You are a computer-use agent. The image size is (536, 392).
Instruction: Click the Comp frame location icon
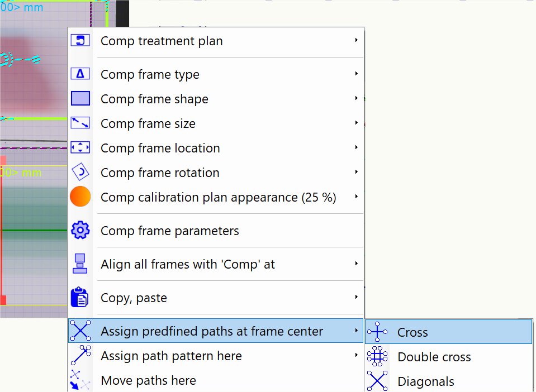[x=80, y=148]
